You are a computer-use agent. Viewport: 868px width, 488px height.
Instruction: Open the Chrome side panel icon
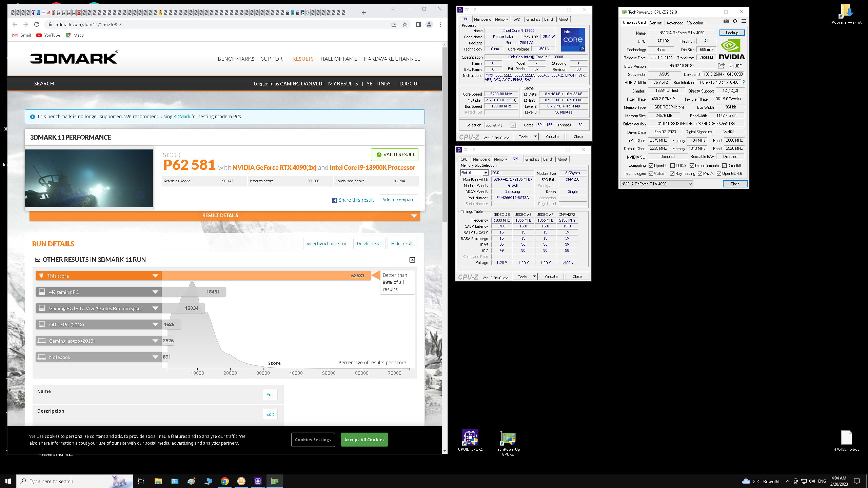click(418, 24)
